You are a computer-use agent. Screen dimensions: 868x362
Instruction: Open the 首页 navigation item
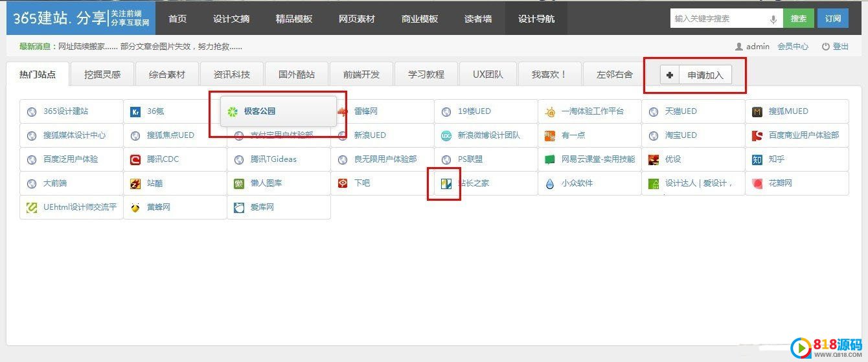[177, 18]
